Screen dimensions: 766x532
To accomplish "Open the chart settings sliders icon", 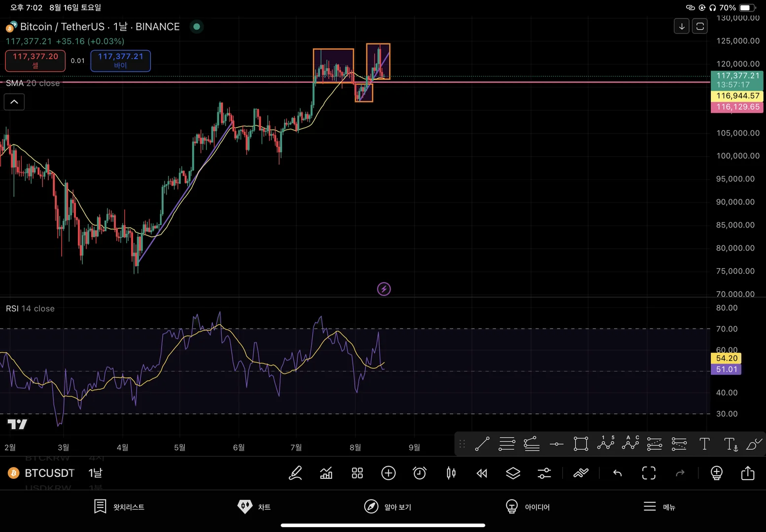I will (544, 473).
